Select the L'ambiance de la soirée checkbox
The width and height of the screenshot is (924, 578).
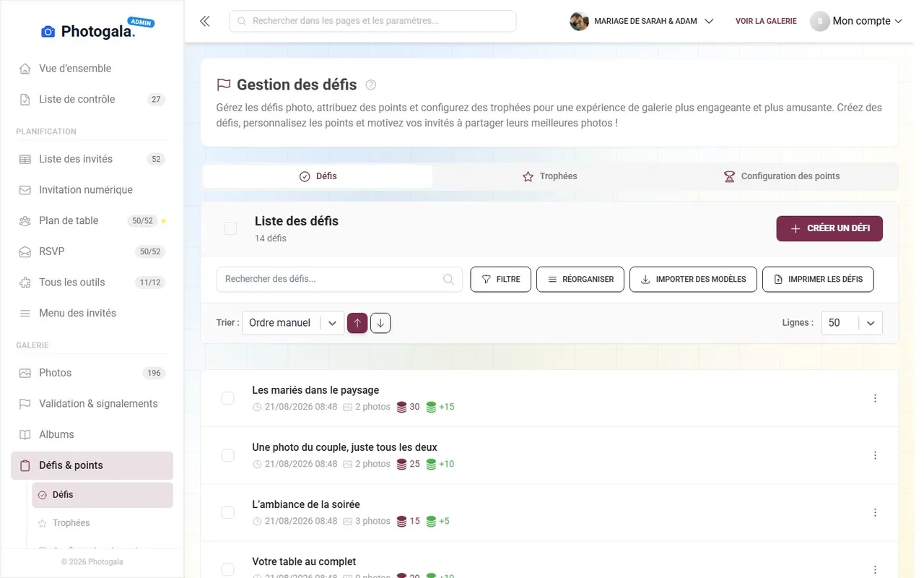[227, 512]
